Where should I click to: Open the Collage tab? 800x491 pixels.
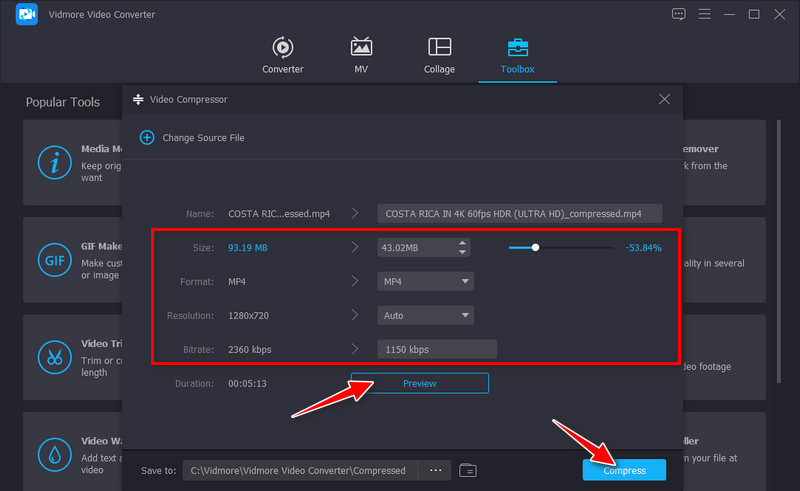[x=439, y=55]
